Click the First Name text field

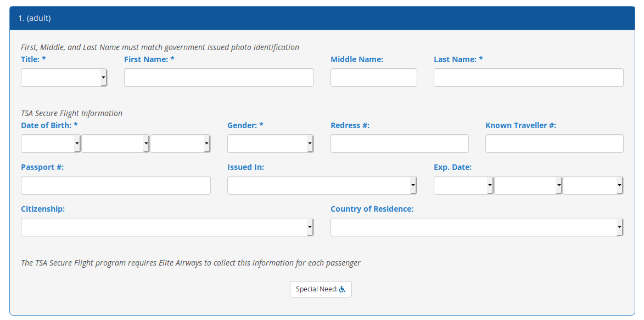coord(219,78)
